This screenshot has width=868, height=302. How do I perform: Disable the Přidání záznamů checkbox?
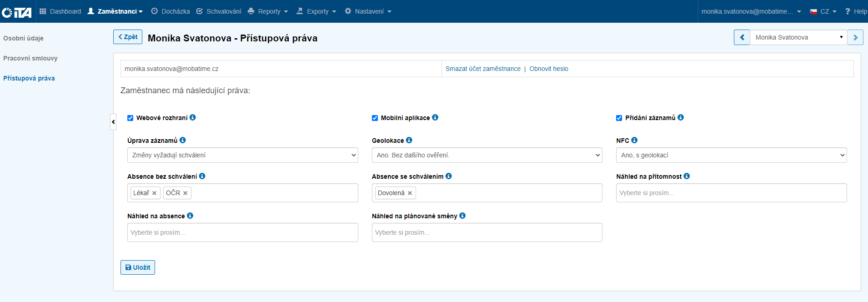coord(619,118)
